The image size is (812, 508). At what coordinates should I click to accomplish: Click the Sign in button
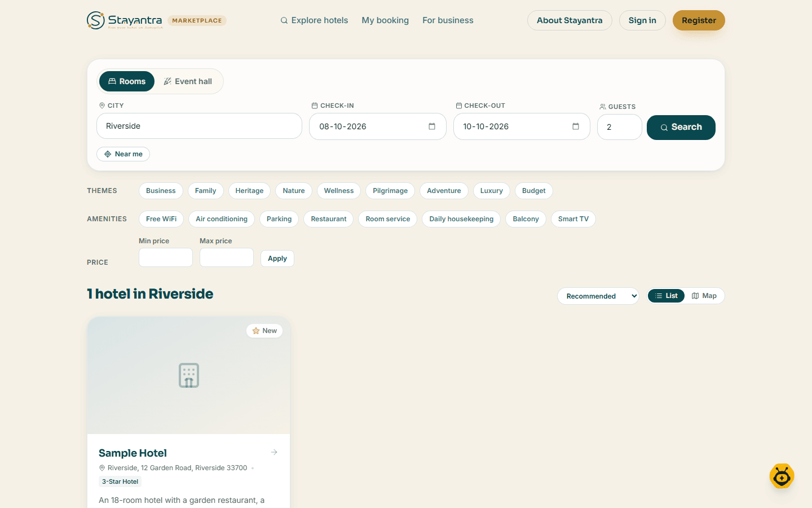click(x=642, y=20)
